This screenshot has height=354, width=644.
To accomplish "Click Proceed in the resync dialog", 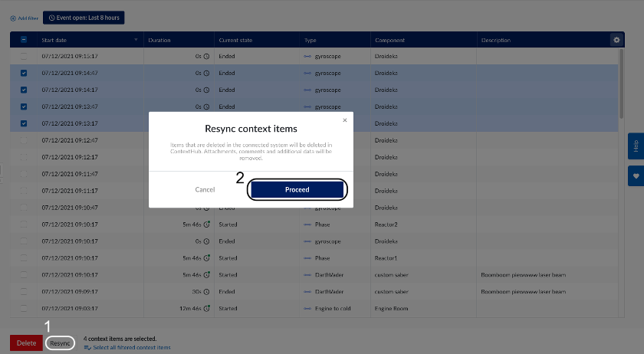I will [x=297, y=189].
